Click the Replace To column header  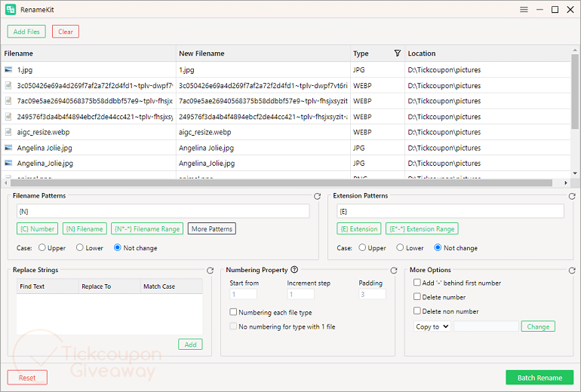pos(109,286)
